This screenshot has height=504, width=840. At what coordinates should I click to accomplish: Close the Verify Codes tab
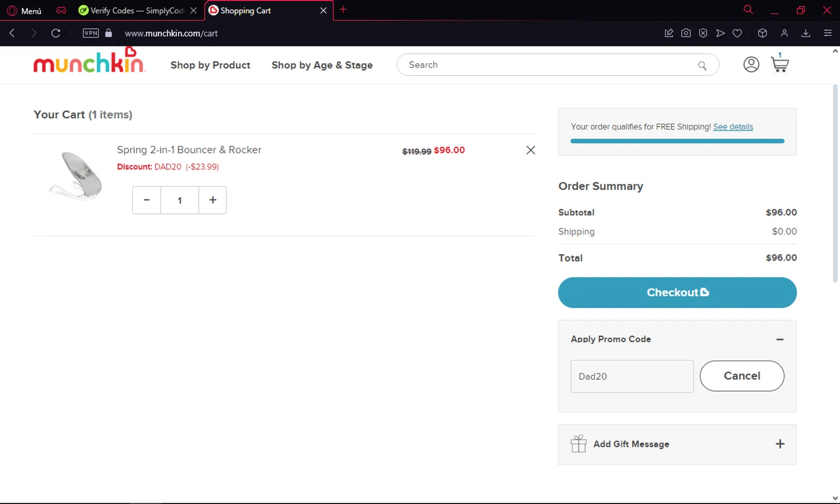click(194, 11)
